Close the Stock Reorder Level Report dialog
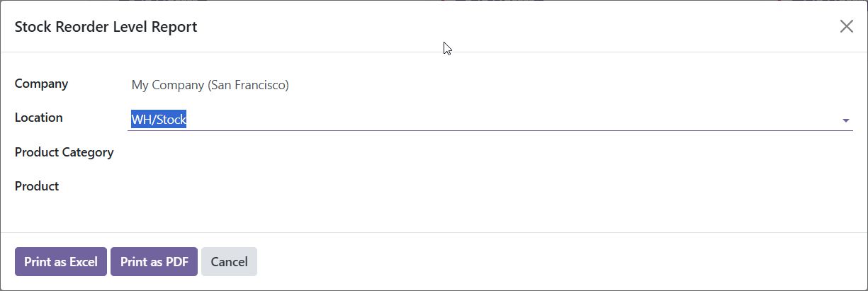Viewport: 868px width, 291px height. coord(846,27)
